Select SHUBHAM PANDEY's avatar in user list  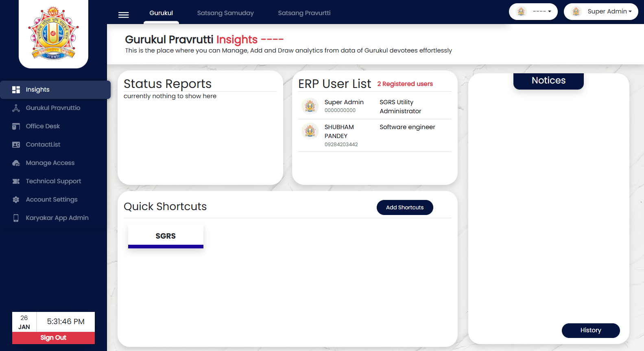coord(310,131)
